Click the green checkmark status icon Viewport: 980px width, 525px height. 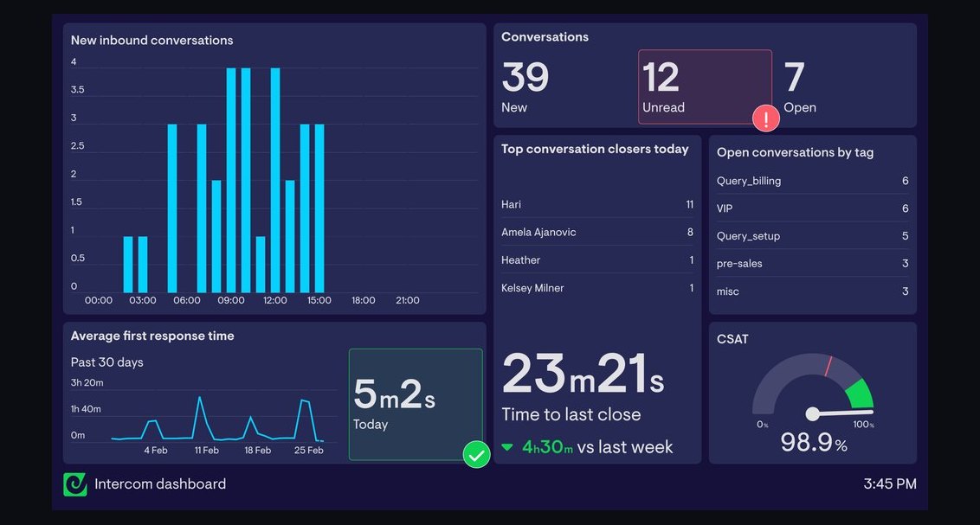tap(476, 454)
